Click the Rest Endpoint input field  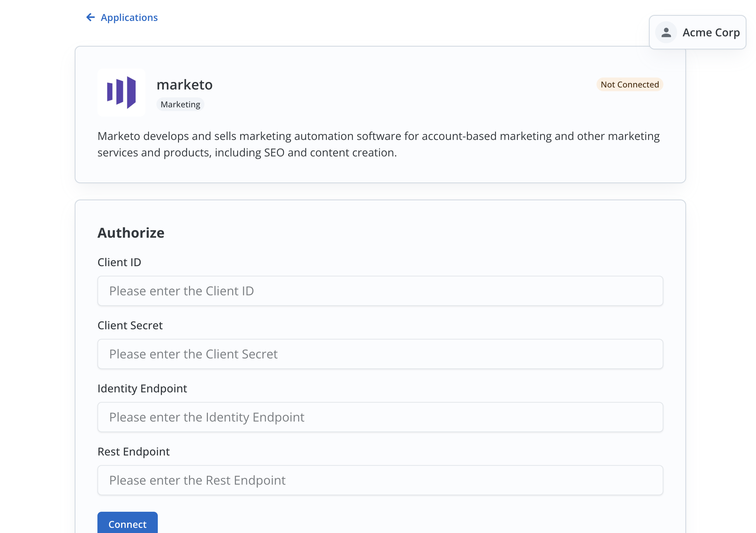380,480
